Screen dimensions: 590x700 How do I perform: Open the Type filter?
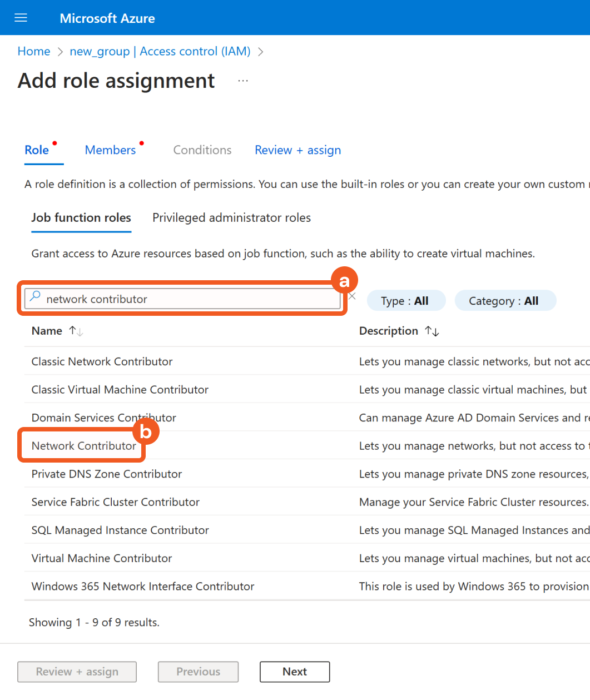coord(405,301)
